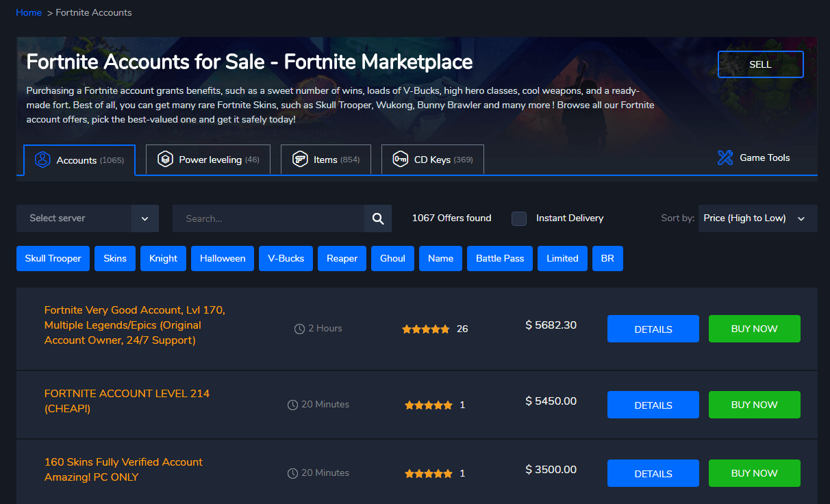Screen dimensions: 830x504
Task: Click the 2 Hours delivery time text
Action: (325, 328)
